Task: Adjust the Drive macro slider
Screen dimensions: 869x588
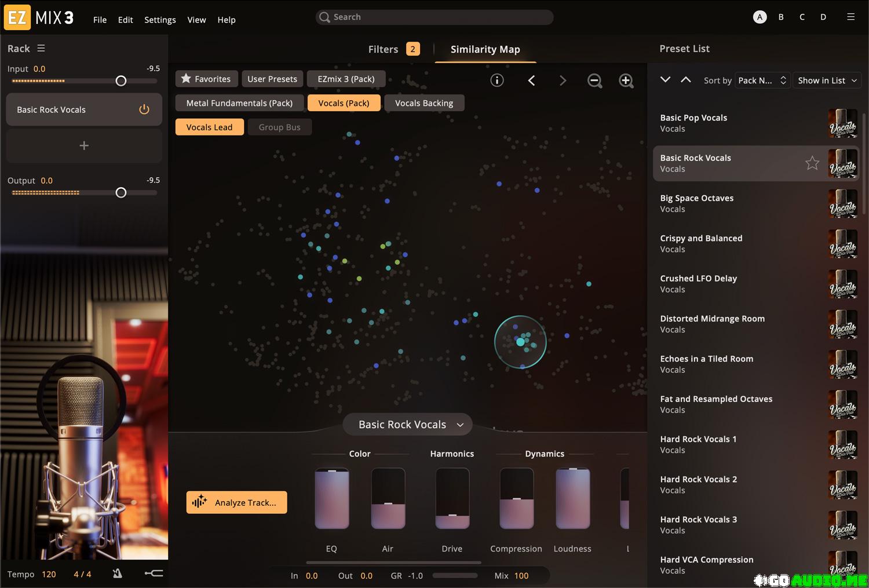Action: [452, 498]
